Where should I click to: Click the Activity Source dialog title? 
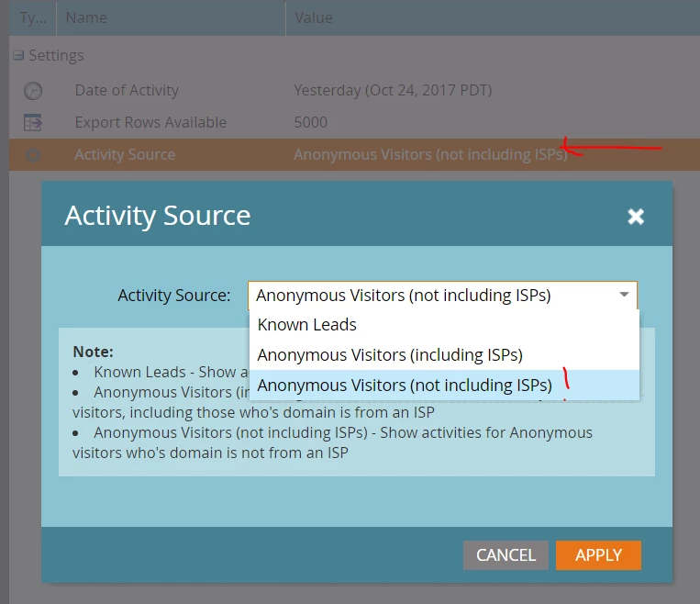[x=158, y=217]
